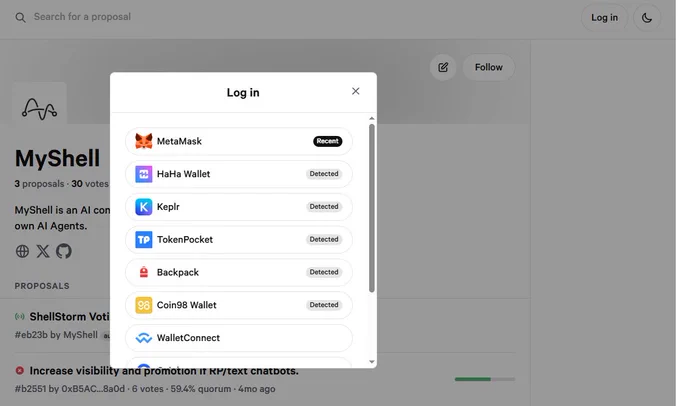Viewport: 680px width, 406px height.
Task: Click the yellow Coin98 icon
Action: point(144,305)
